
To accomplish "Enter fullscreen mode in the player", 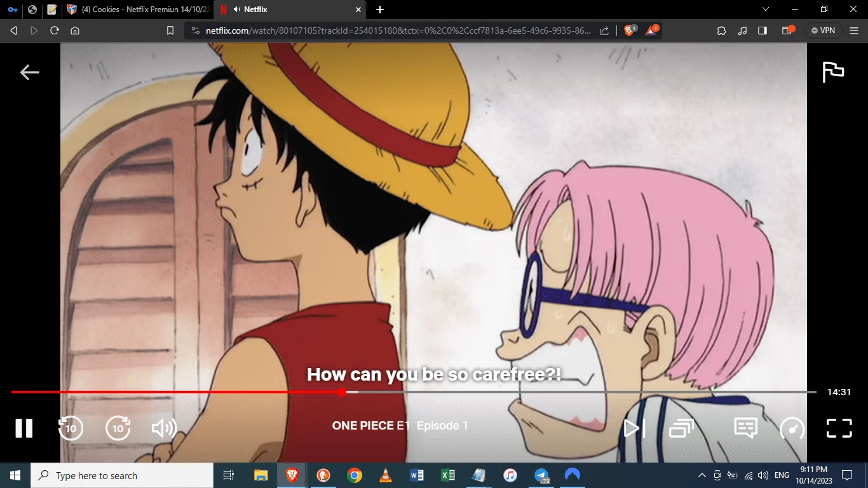I will (x=839, y=428).
